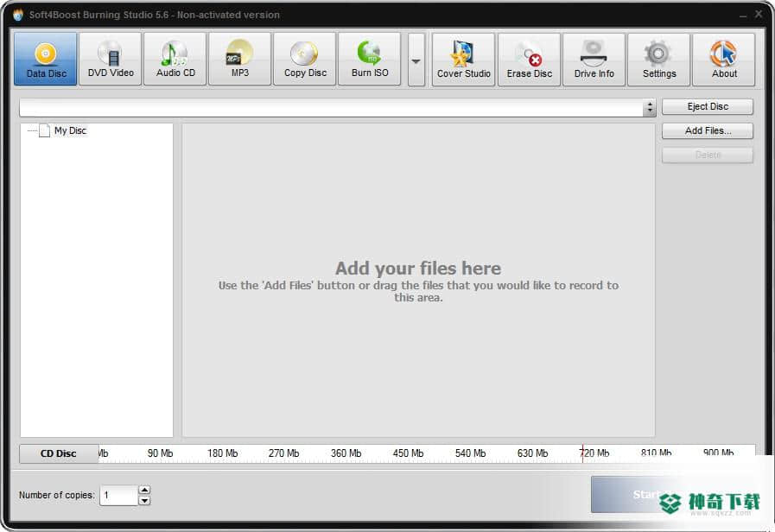Screen dimensions: 775x532
Task: Switch to MP3 disc mode
Action: point(239,59)
